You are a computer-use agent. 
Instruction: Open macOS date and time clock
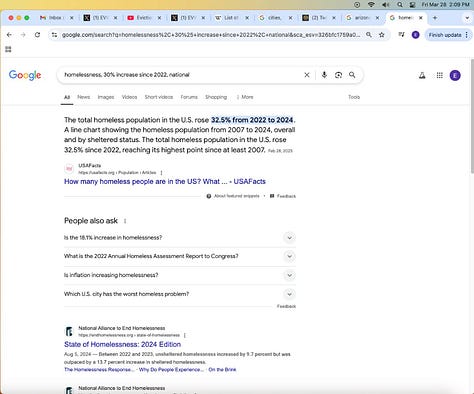pos(445,5)
